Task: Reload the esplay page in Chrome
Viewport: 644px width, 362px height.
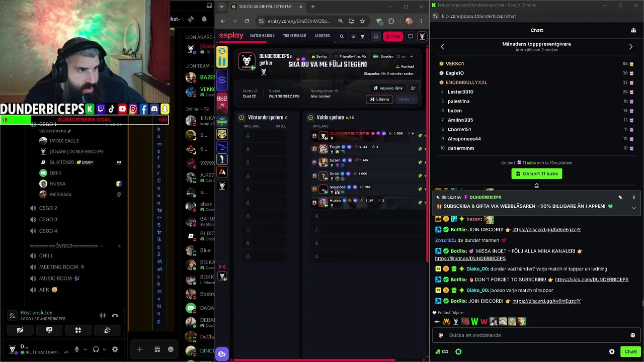Action: (247, 21)
